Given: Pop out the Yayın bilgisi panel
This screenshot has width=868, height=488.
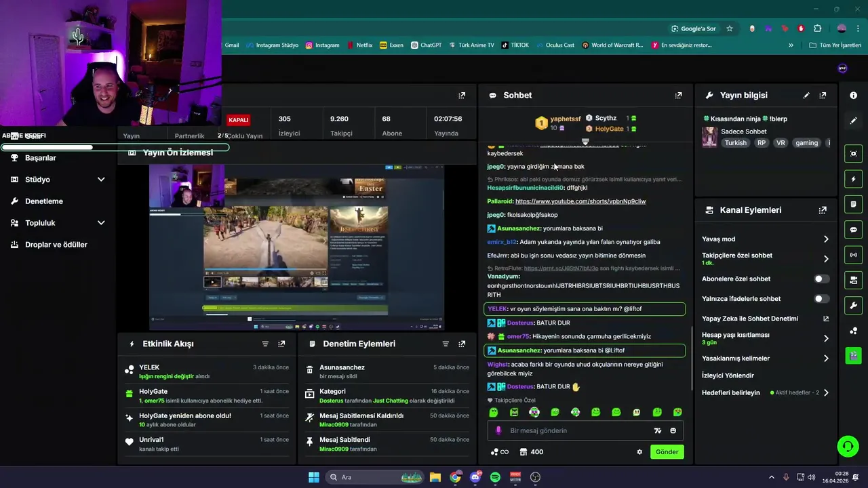Looking at the screenshot, I should pyautogui.click(x=823, y=96).
